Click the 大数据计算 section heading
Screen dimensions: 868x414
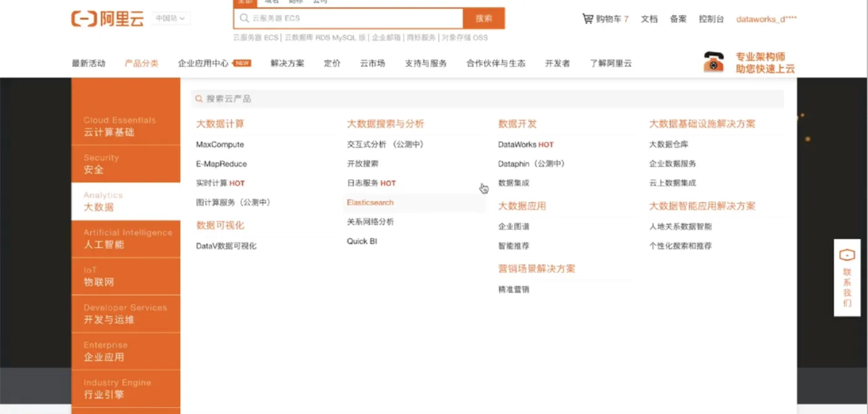tap(220, 124)
